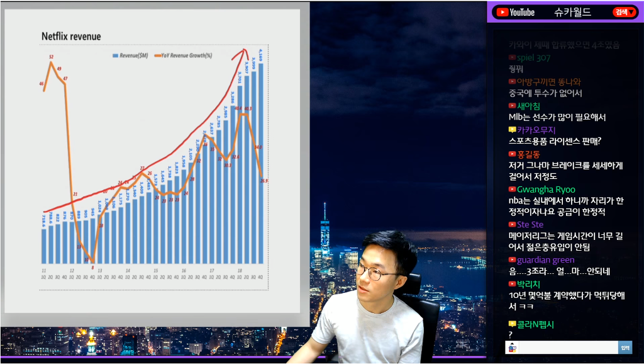Click the tallest 4,169 revenue bar

pos(260,163)
